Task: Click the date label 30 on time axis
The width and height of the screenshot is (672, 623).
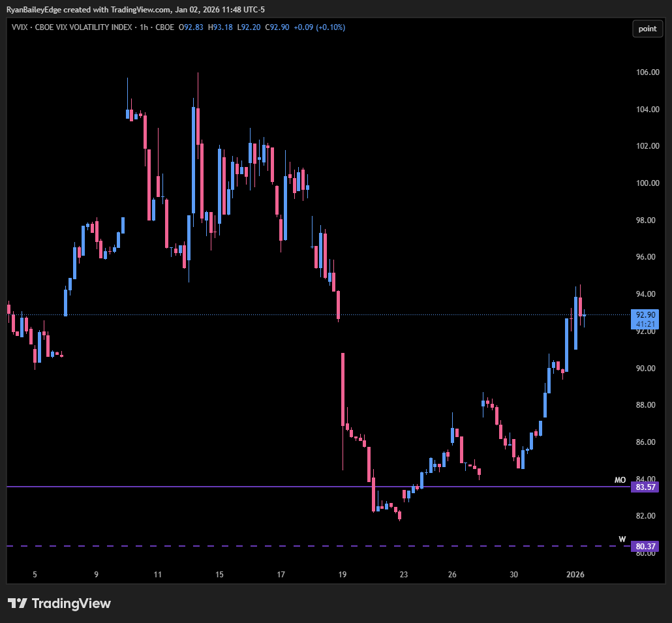Action: click(x=513, y=575)
